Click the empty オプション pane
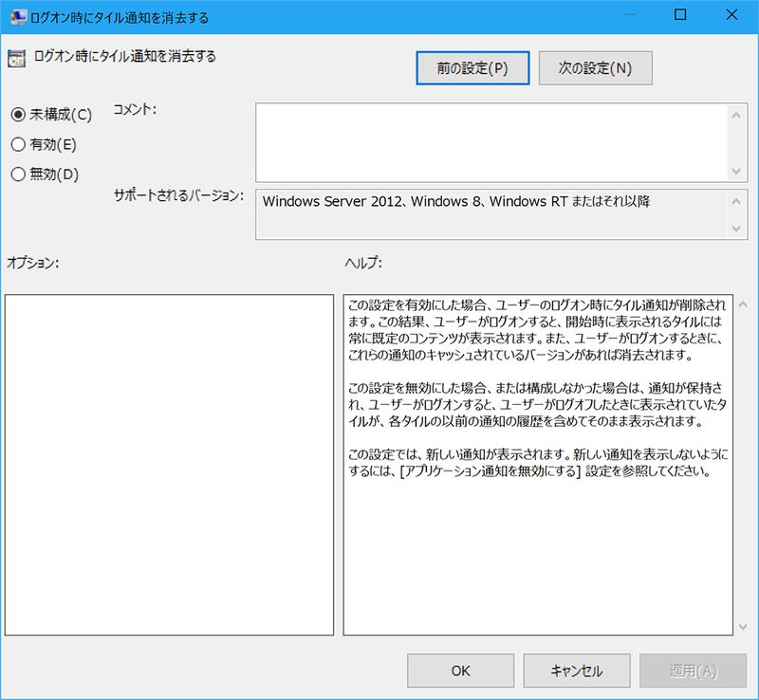759x700 pixels. tap(169, 465)
